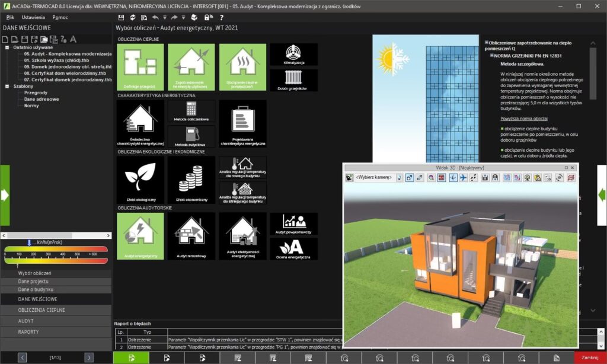Select the Efekt ekologiczny leaf tile
Screen dimensions: 607x364
coord(140,179)
